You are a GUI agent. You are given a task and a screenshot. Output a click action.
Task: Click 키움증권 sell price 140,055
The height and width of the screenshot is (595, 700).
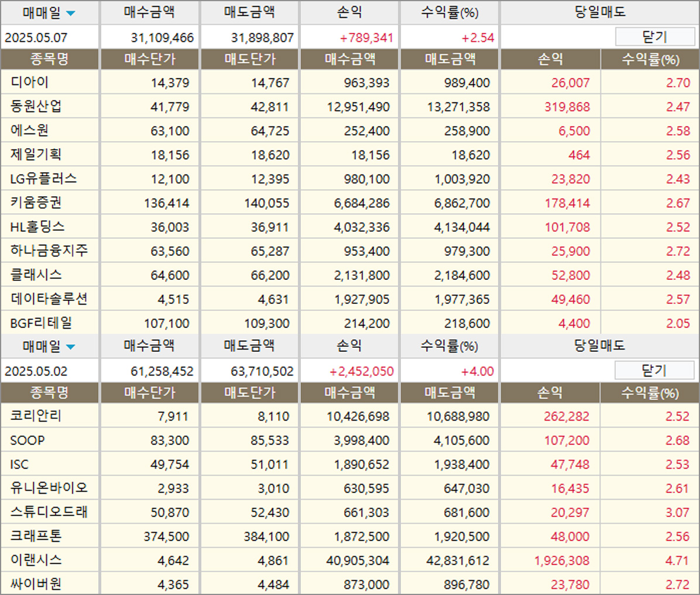coord(266,203)
